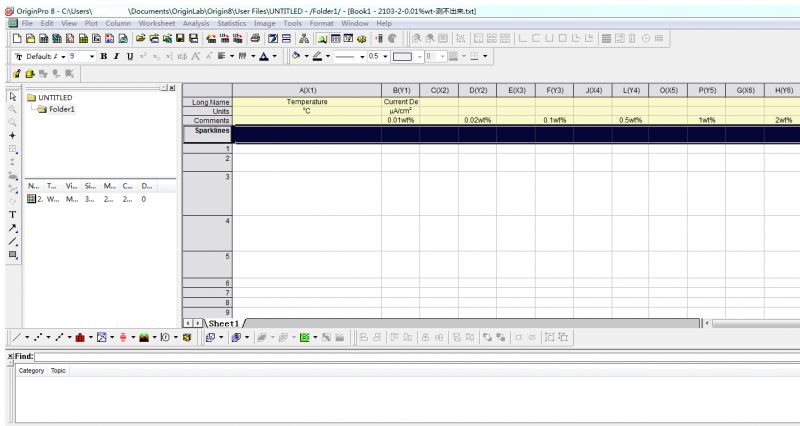Click the Line Color pen icon
800x426 pixels.
(x=317, y=57)
